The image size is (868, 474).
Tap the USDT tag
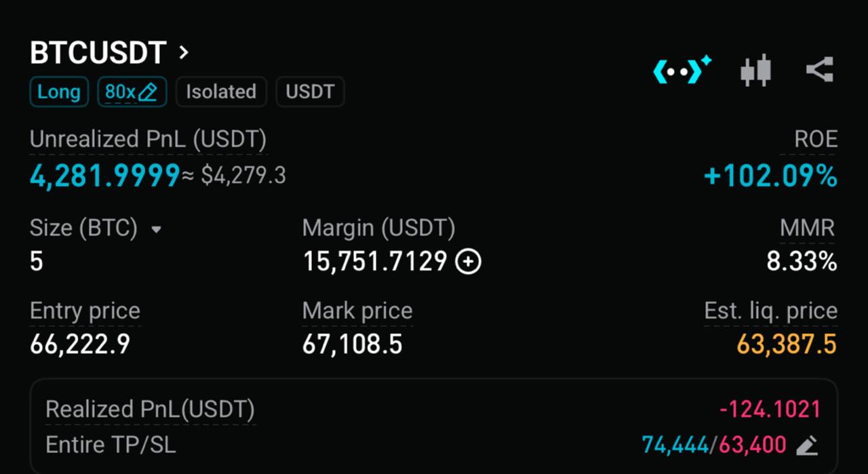(310, 92)
